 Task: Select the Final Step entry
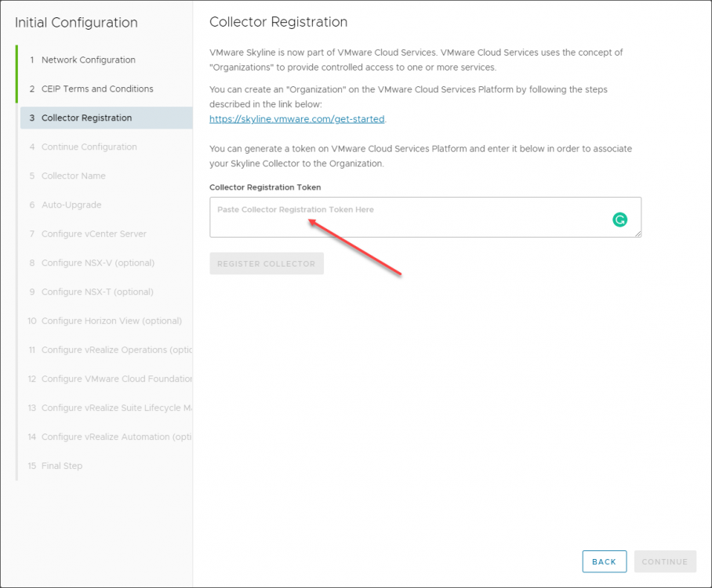click(61, 466)
